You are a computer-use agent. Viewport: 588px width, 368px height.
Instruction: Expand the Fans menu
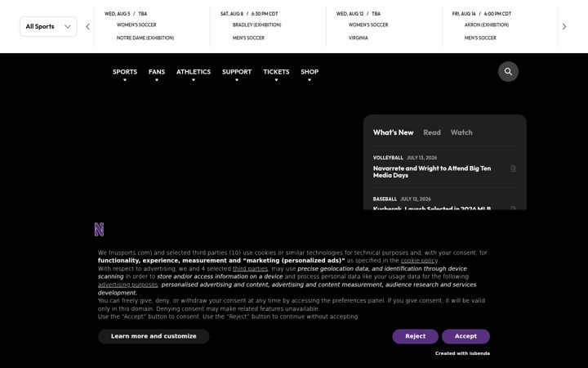(157, 74)
